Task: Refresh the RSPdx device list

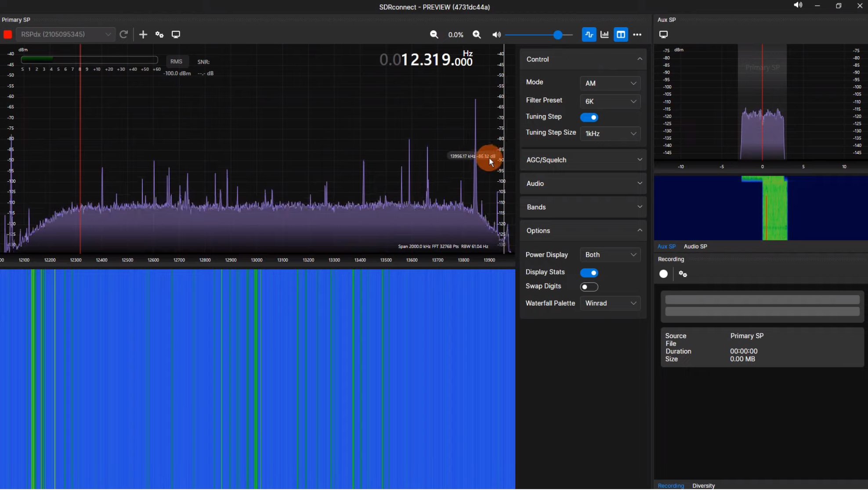Action: pyautogui.click(x=124, y=34)
